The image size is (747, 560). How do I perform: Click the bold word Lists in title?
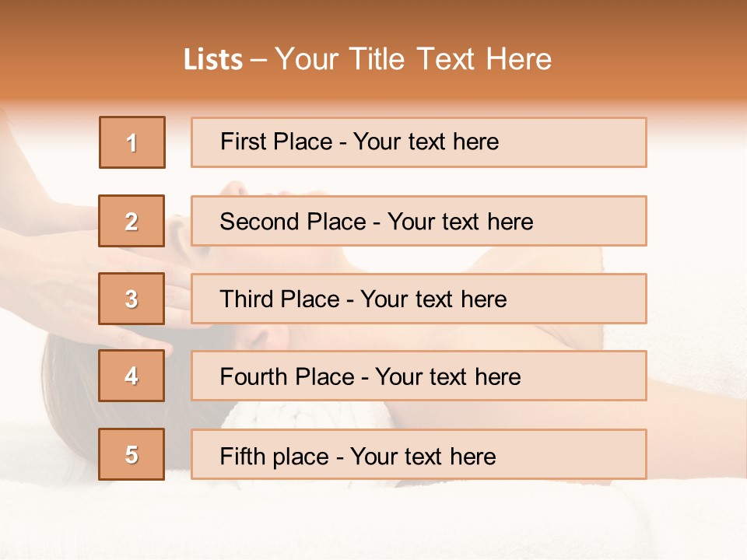pos(213,60)
